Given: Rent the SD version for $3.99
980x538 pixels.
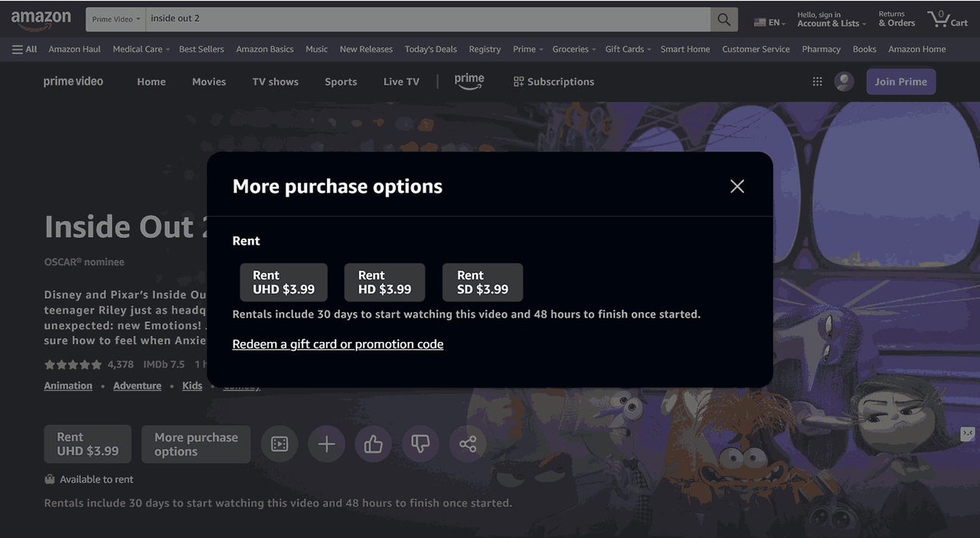Looking at the screenshot, I should [x=482, y=282].
